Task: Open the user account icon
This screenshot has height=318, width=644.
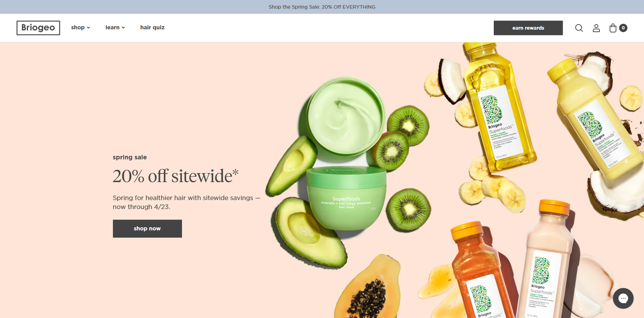Action: [596, 28]
